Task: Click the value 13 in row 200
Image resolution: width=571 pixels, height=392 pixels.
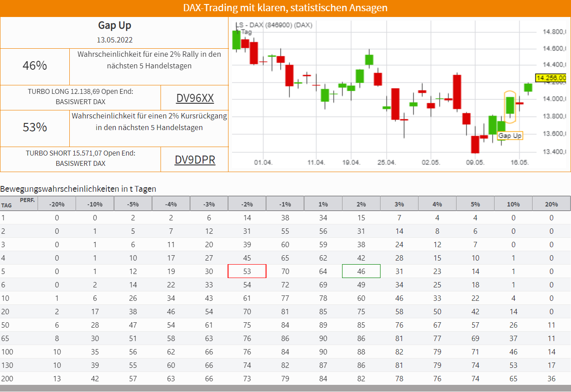Action: tap(57, 379)
